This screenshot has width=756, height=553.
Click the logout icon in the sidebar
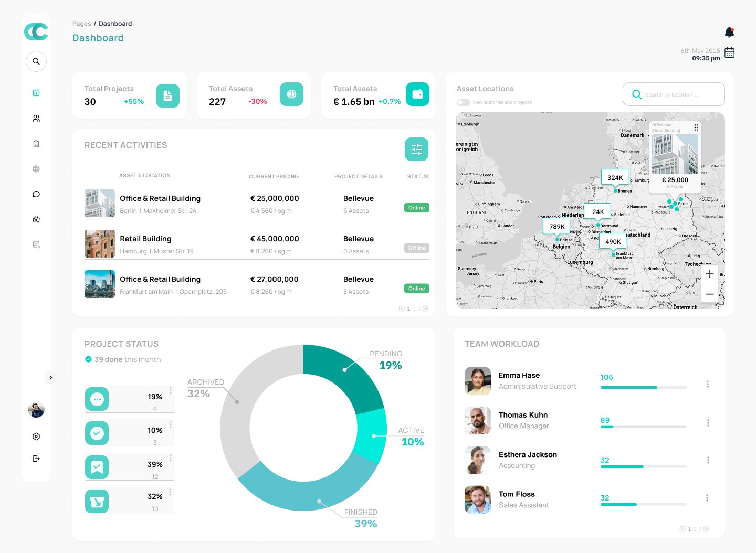(36, 459)
